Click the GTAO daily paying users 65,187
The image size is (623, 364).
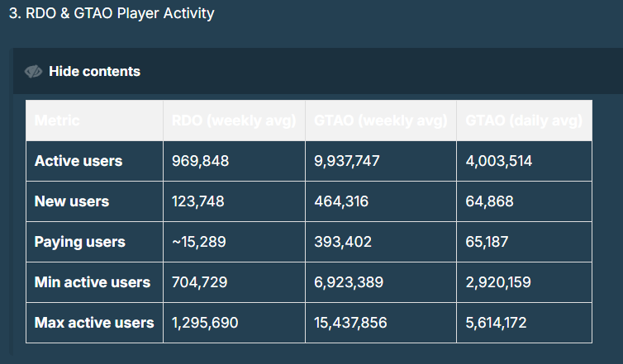pos(487,242)
